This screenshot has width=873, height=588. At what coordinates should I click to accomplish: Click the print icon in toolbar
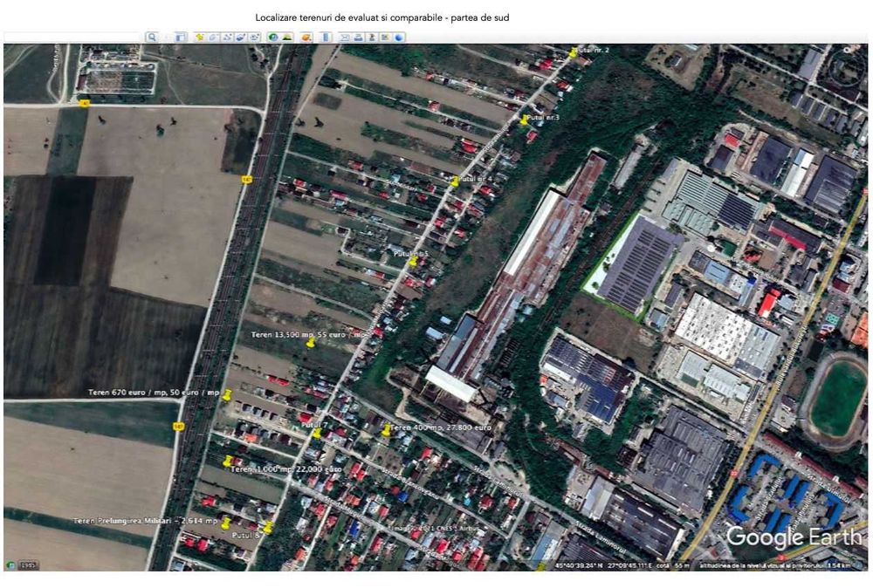pos(358,38)
